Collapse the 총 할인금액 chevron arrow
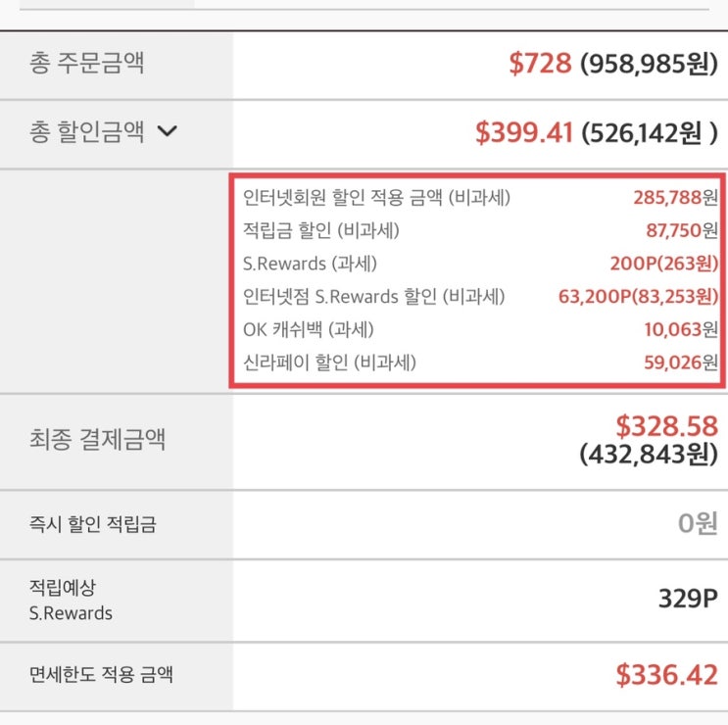Screen dimensions: 728x725 click(168, 132)
